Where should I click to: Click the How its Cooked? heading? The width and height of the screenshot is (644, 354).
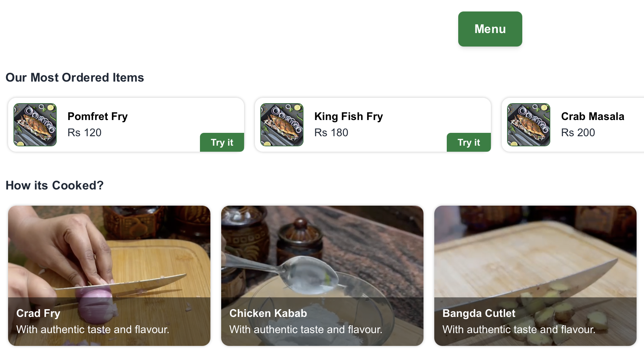pos(55,185)
